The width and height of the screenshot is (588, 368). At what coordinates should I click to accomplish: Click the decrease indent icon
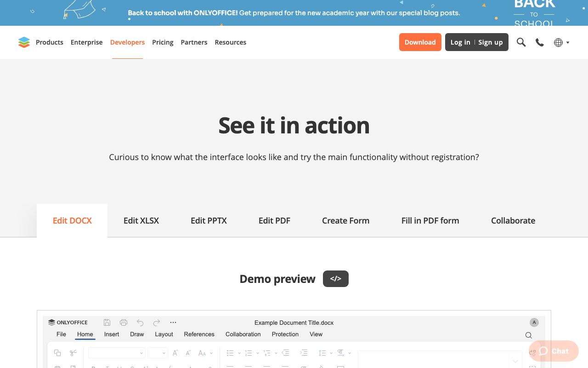(x=285, y=353)
